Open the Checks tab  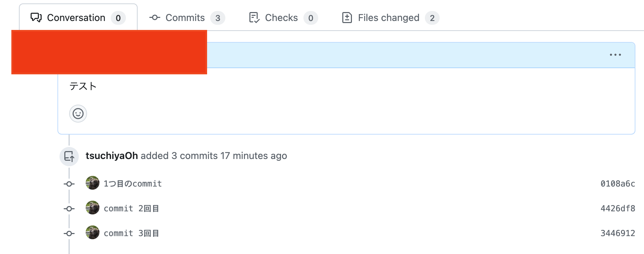(281, 18)
